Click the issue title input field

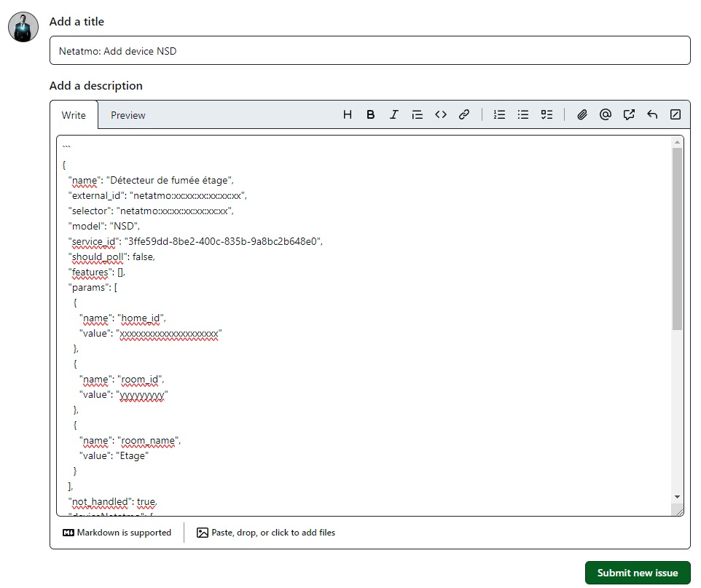(x=369, y=51)
